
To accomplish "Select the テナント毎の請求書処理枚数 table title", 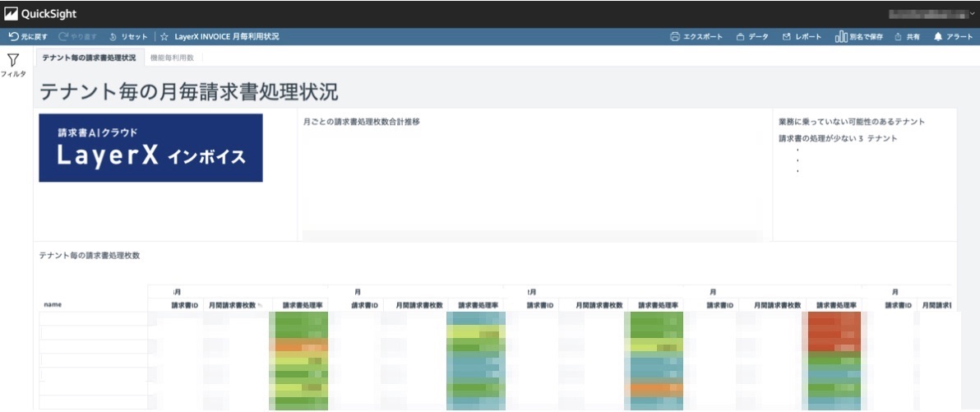I will click(90, 256).
